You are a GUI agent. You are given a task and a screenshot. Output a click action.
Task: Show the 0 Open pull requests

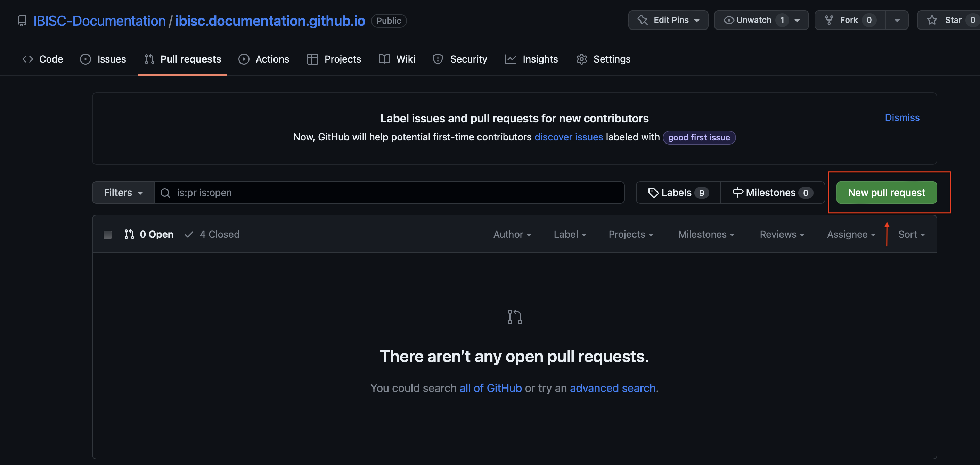click(x=149, y=234)
